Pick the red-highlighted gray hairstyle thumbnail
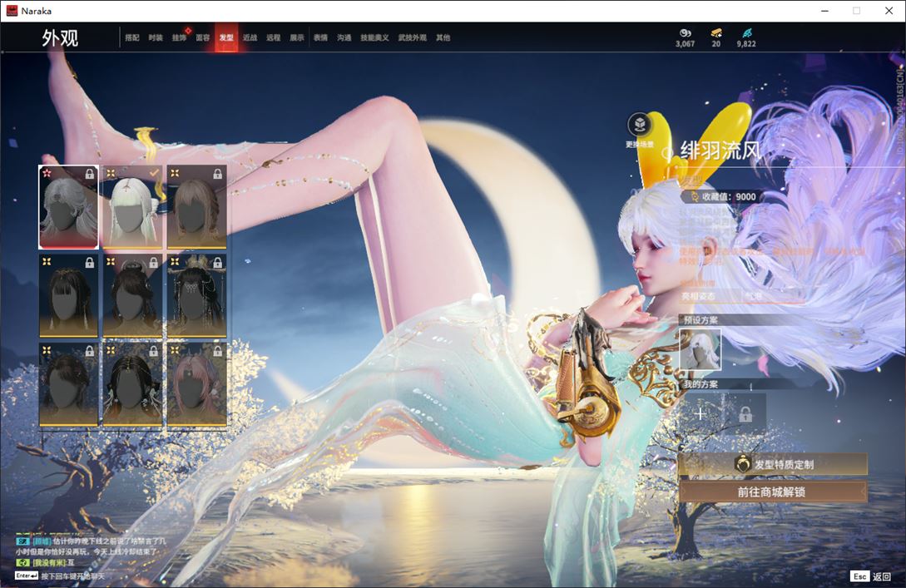This screenshot has width=906, height=588. [68, 207]
